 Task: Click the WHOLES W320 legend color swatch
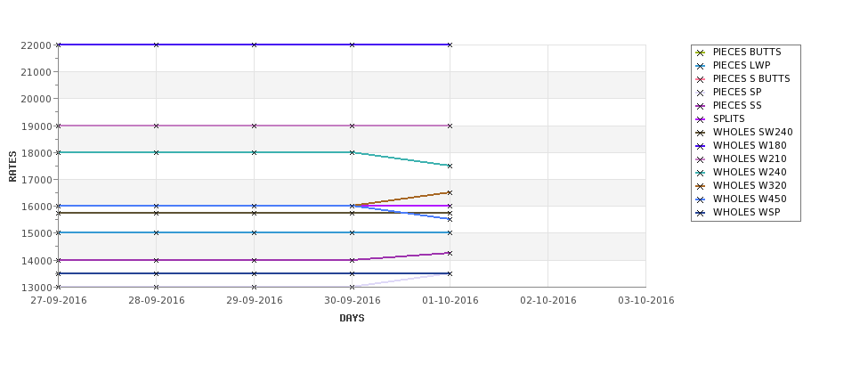pos(701,187)
